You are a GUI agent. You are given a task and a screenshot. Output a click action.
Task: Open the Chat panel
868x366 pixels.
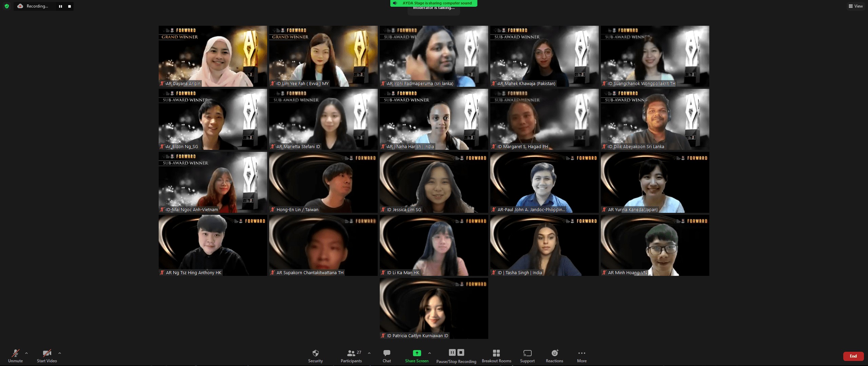tap(387, 356)
